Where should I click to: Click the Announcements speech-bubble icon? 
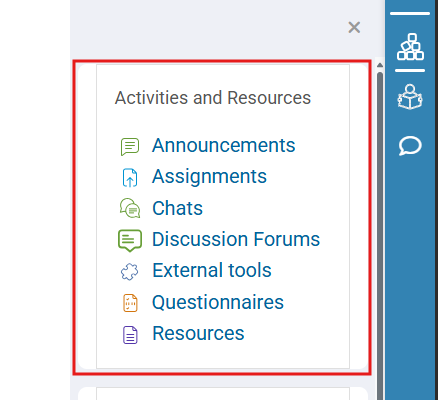click(130, 146)
